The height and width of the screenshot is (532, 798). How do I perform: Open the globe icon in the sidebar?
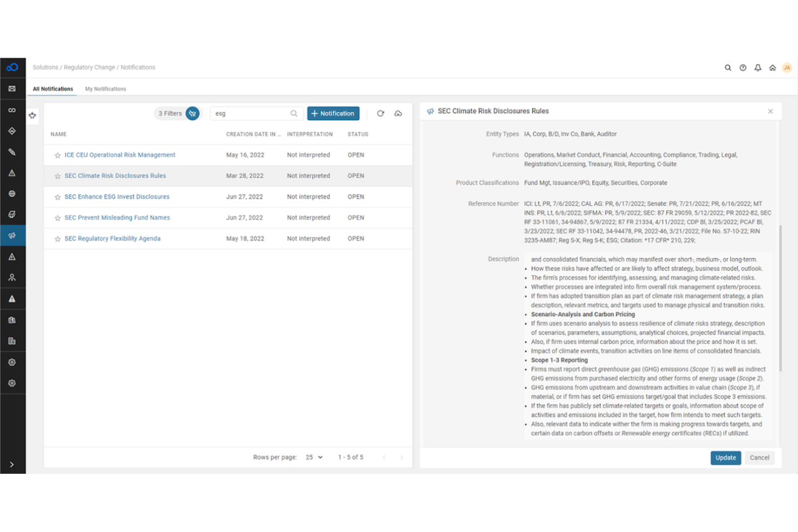pos(12,194)
